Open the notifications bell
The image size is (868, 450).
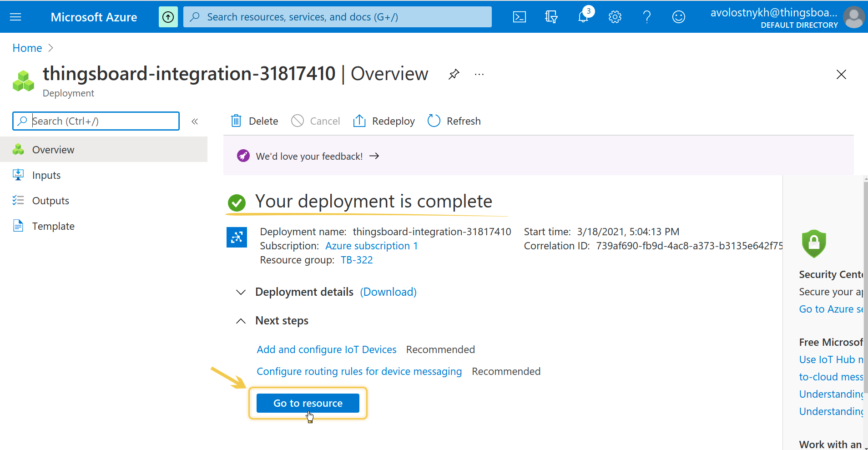(583, 17)
